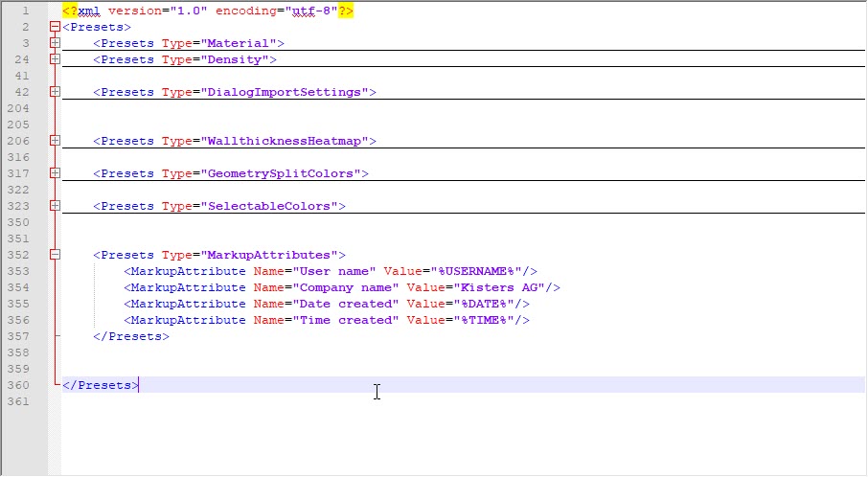Click the "MarkupAttributes" value text
The width and height of the screenshot is (868, 477).
click(268, 255)
